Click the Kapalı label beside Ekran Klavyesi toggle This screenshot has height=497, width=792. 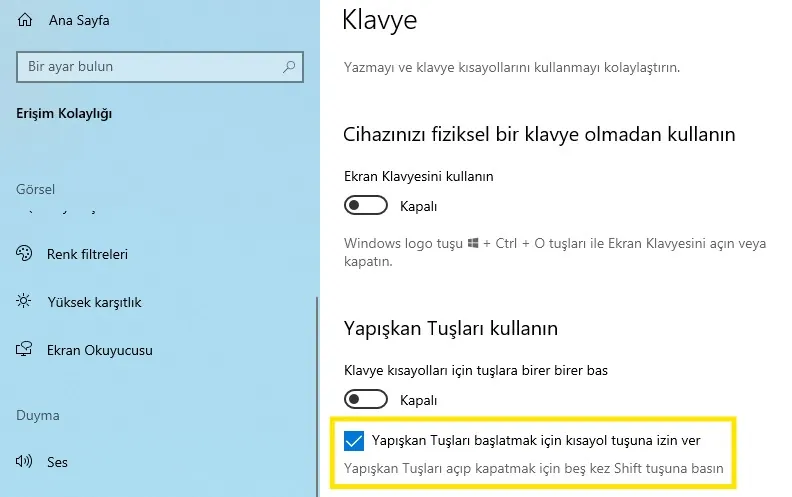tap(418, 206)
